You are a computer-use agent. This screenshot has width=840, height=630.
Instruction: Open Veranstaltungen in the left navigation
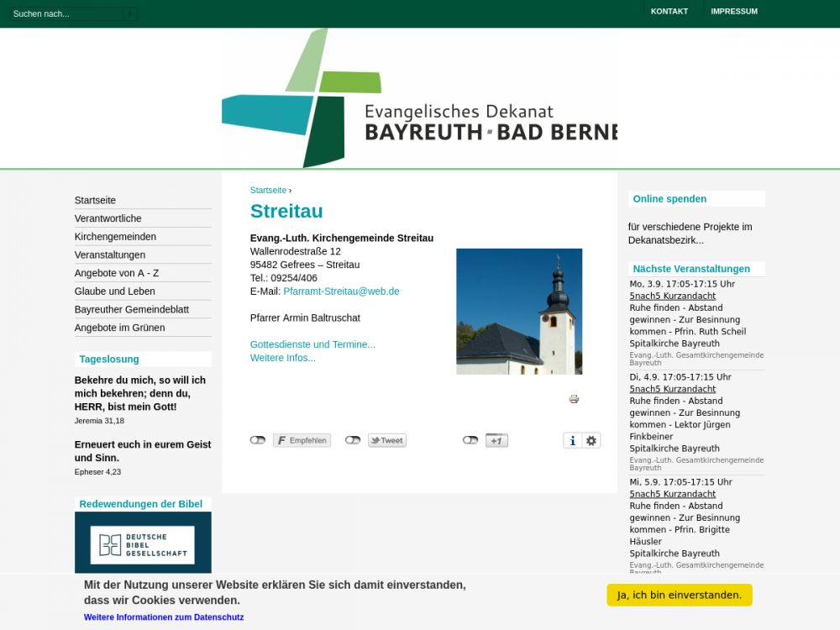(110, 255)
